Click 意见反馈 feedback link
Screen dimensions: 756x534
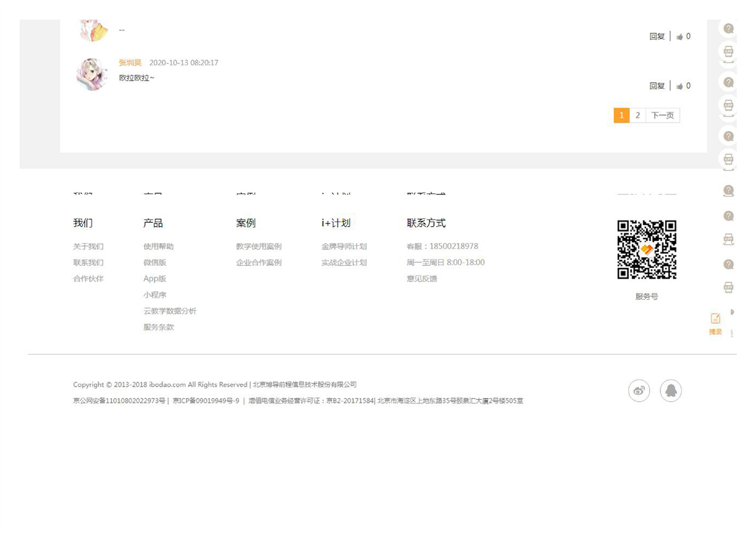tap(422, 279)
